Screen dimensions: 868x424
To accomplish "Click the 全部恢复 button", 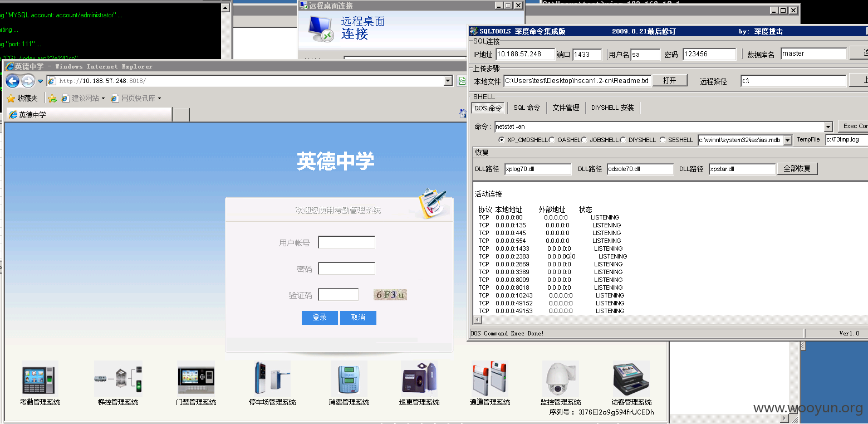I will (797, 168).
